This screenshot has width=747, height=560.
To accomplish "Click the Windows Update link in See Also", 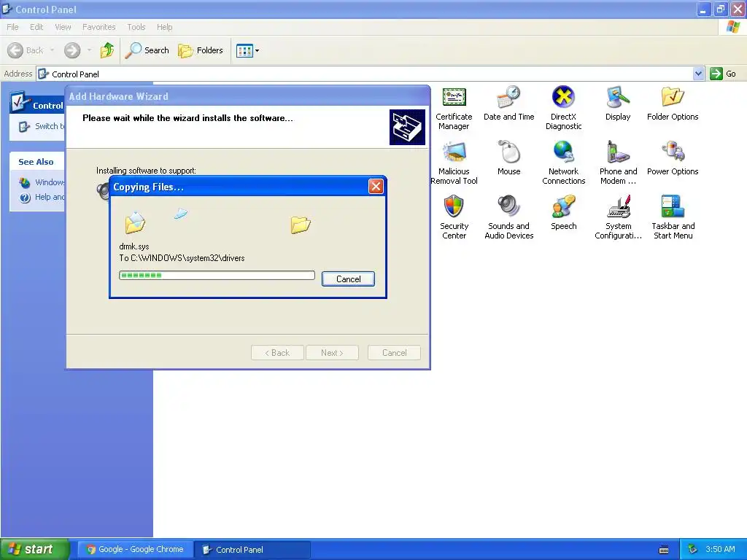I will click(42, 182).
